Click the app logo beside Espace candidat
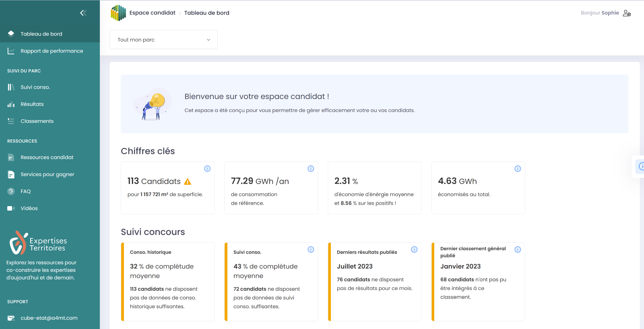The width and height of the screenshot is (644, 329). click(118, 13)
